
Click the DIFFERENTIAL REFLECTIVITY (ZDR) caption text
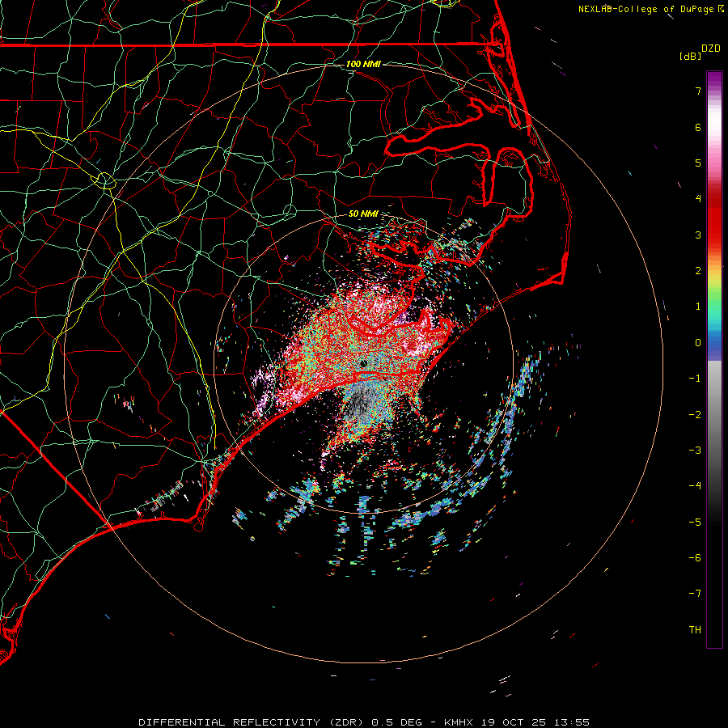click(252, 722)
